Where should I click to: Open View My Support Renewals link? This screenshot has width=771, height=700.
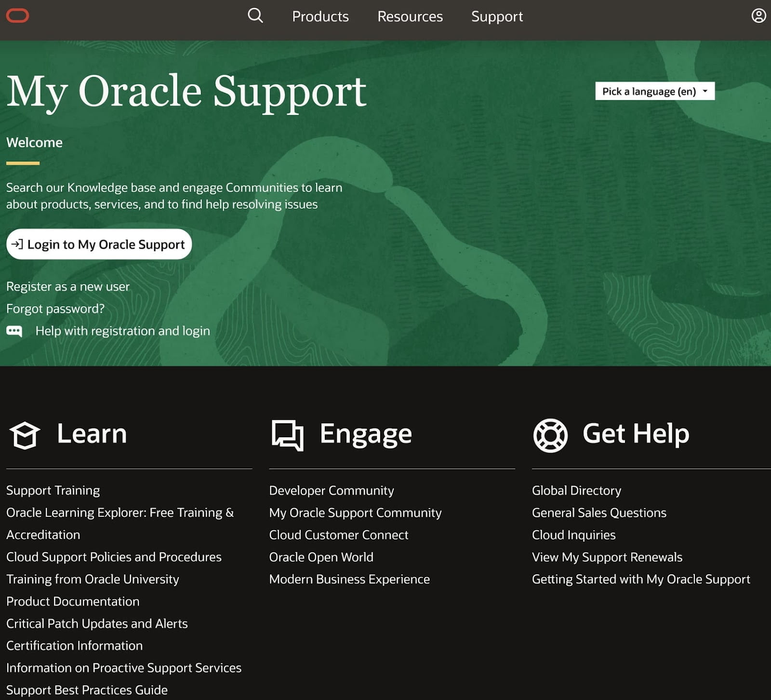[607, 557]
